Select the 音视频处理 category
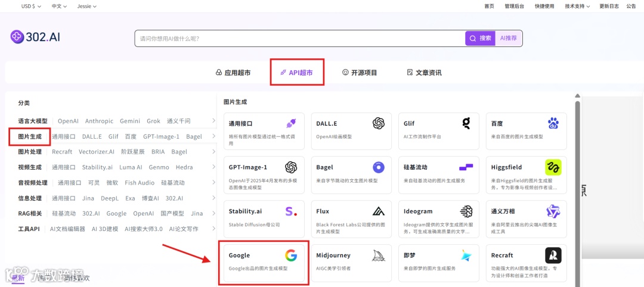The image size is (644, 287). tap(33, 183)
